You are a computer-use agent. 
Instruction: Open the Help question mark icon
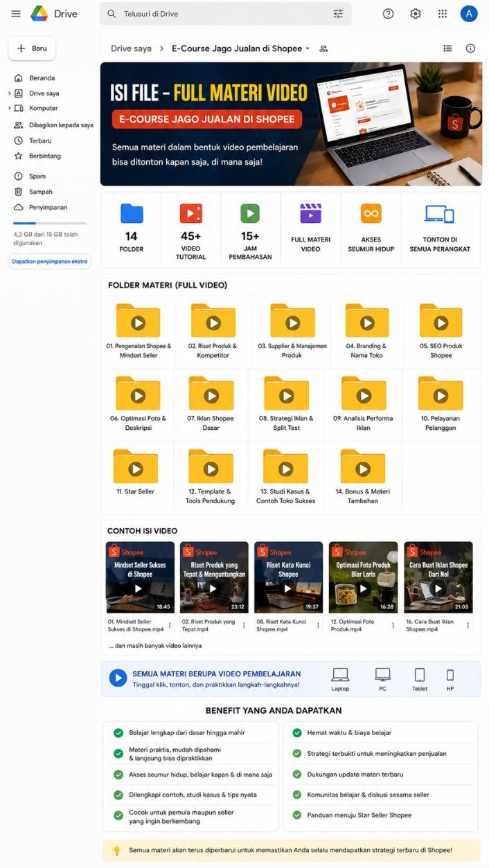coord(389,14)
